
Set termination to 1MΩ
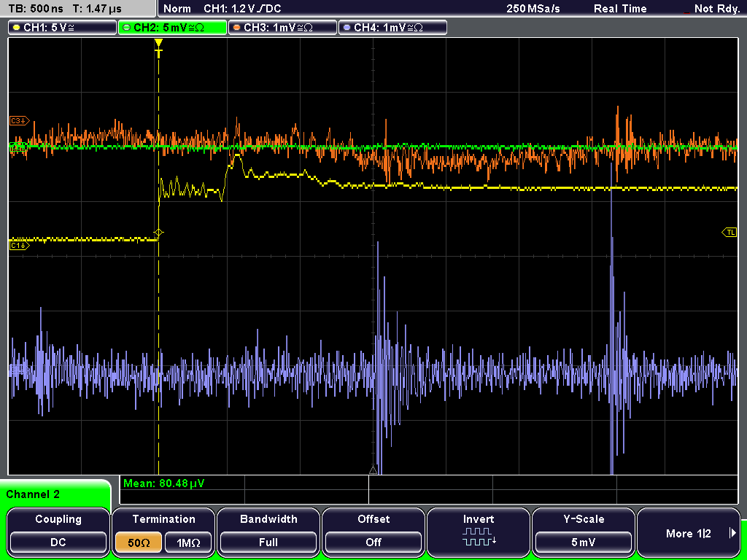[x=188, y=542]
